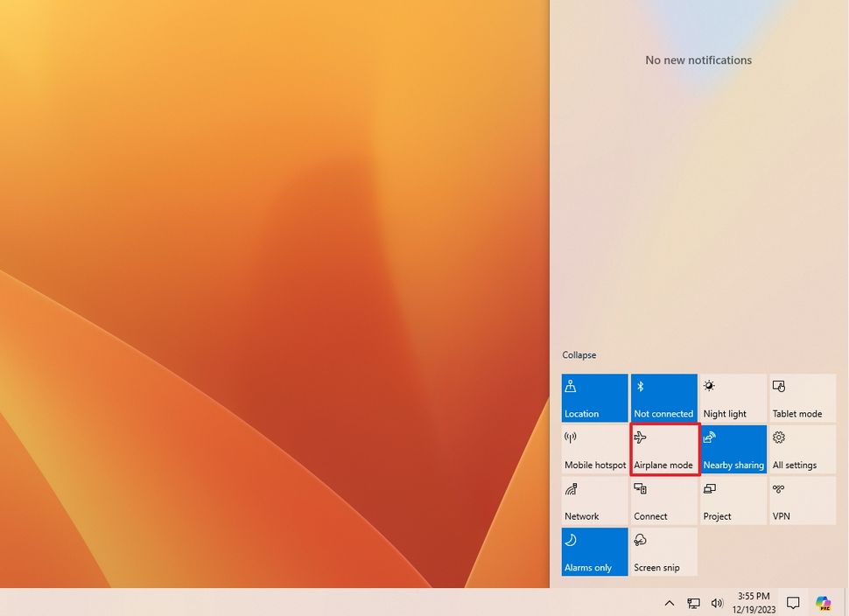Image resolution: width=849 pixels, height=616 pixels.
Task: Click the network status icon in taskbar
Action: pyautogui.click(x=693, y=603)
